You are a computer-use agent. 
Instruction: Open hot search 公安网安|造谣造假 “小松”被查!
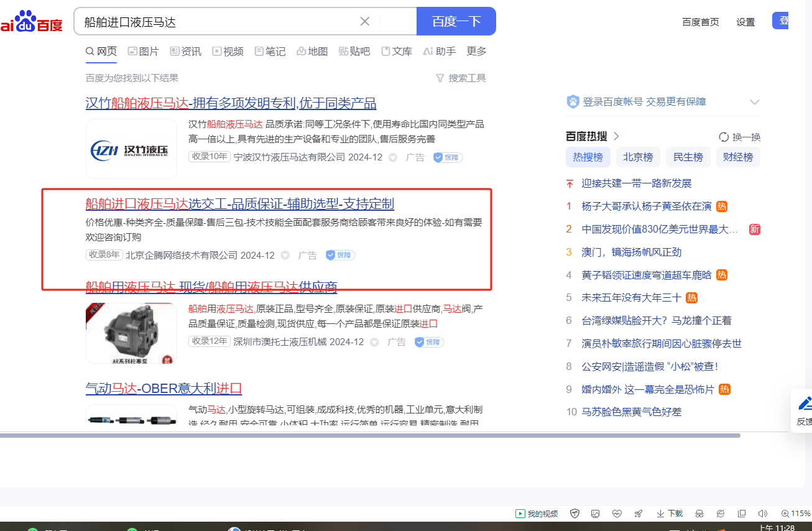click(x=650, y=366)
